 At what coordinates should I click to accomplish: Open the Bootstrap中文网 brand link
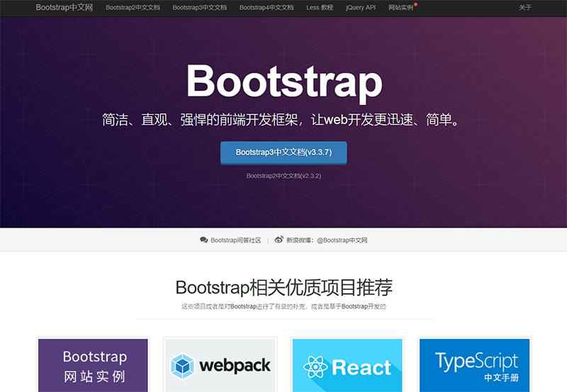pos(64,8)
